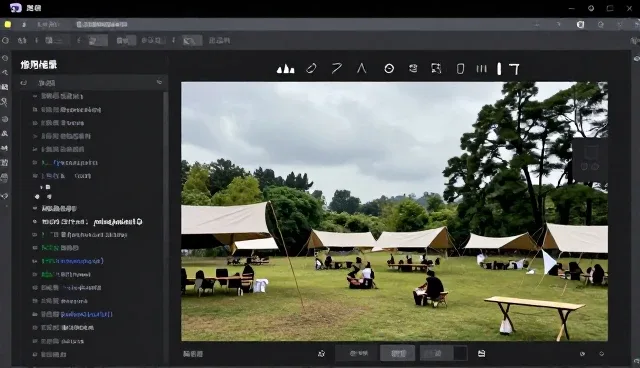Select the T-shaped text tool
The width and height of the screenshot is (640, 368).
pyautogui.click(x=514, y=69)
